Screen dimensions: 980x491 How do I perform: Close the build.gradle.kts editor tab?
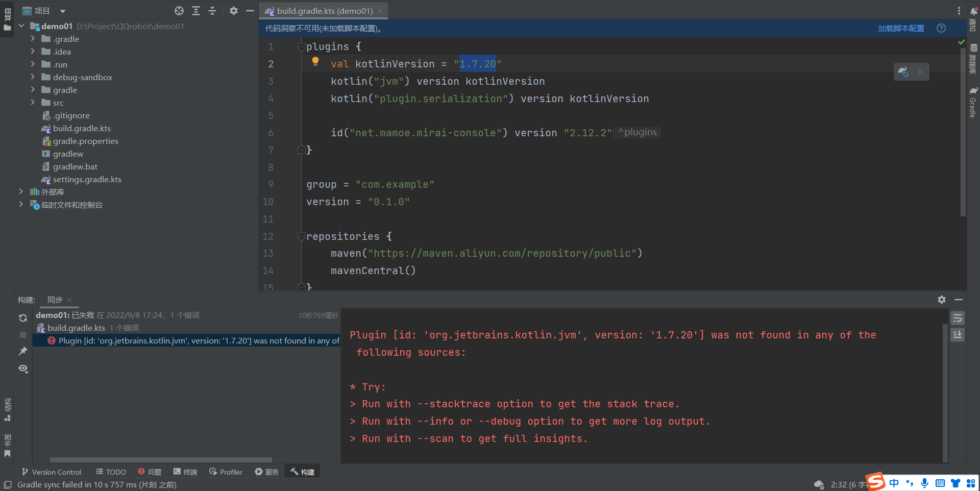380,11
